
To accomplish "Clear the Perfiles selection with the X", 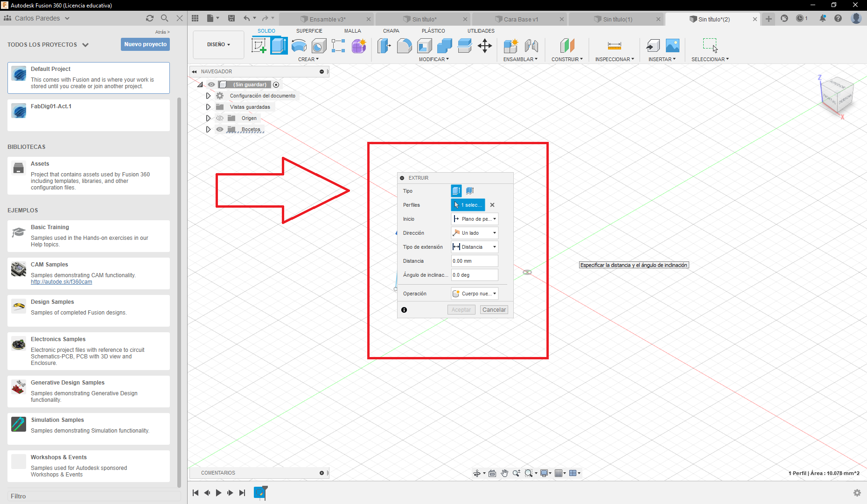I will point(492,205).
